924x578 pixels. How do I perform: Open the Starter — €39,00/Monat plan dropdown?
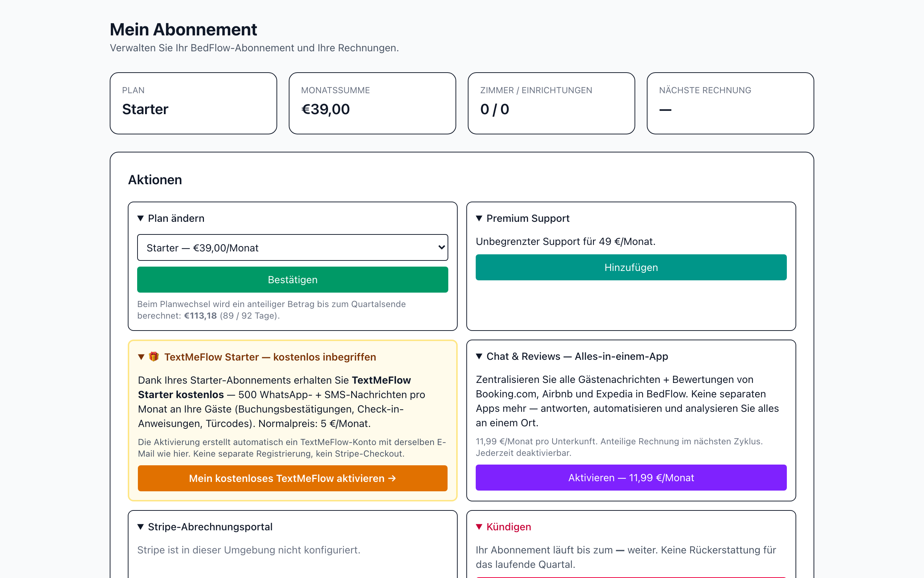pos(292,248)
